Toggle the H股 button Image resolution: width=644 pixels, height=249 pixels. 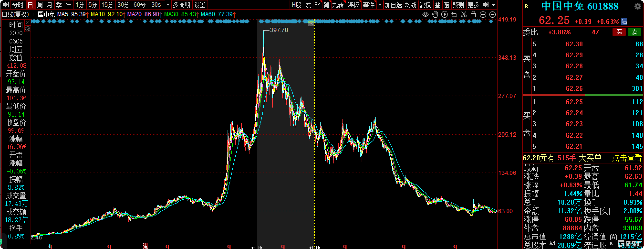click(296, 5)
